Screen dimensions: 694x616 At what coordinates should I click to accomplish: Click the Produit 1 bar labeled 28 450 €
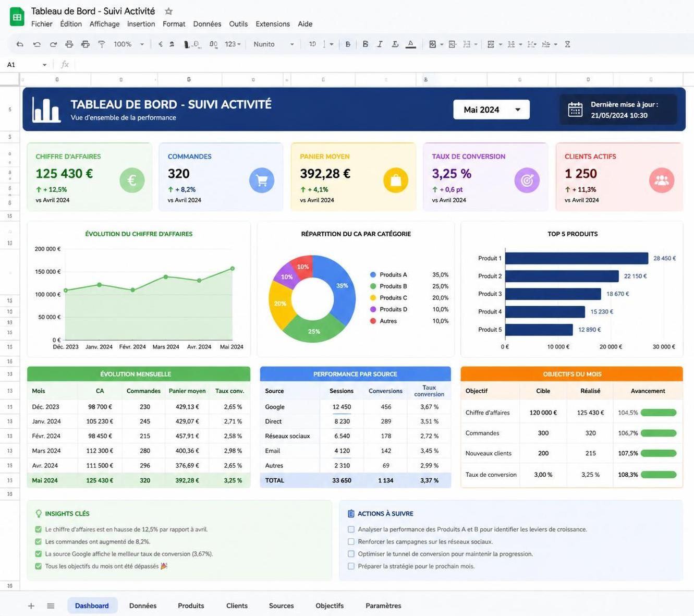point(576,258)
